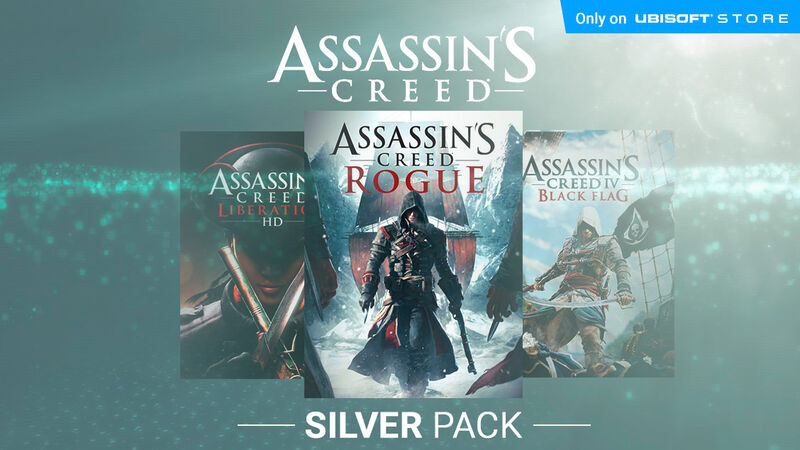Select the Assassin's Creed Rogue cover
800x450 pixels.
pyautogui.click(x=413, y=254)
